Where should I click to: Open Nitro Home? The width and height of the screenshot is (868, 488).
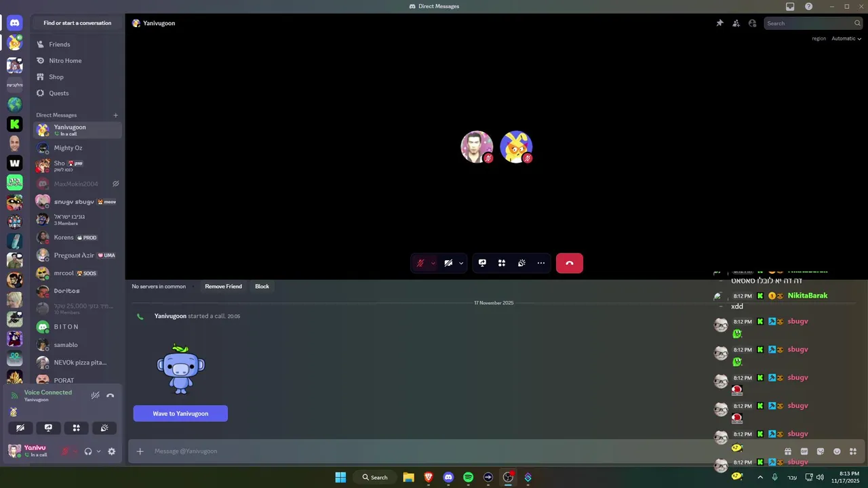pos(77,60)
